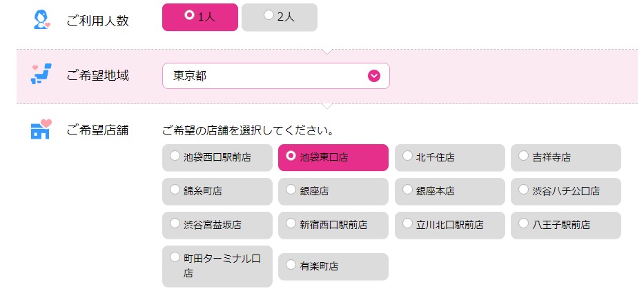The height and width of the screenshot is (289, 644).
Task: Pick 町田ターミナル口店 store
Action: [x=217, y=266]
